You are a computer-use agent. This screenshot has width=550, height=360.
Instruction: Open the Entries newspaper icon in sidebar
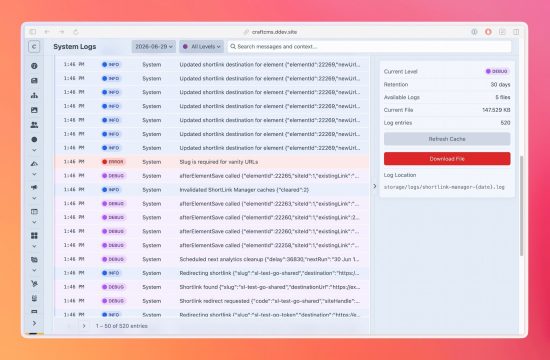point(34,80)
